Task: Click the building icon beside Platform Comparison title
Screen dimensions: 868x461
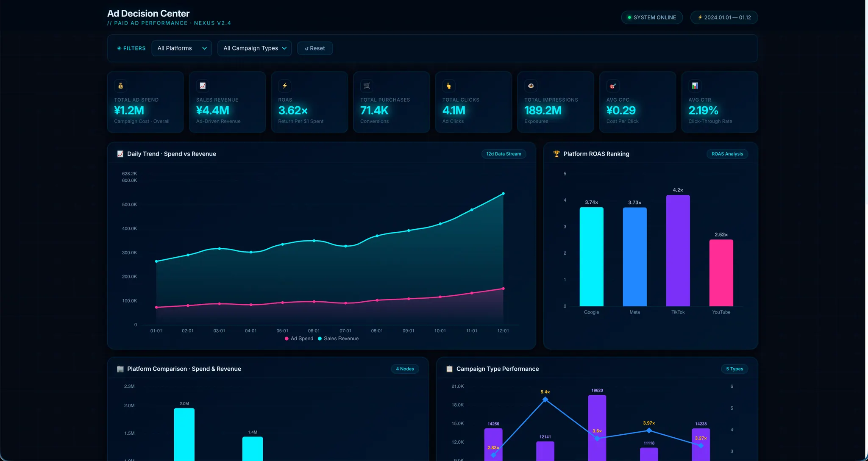Action: point(120,369)
